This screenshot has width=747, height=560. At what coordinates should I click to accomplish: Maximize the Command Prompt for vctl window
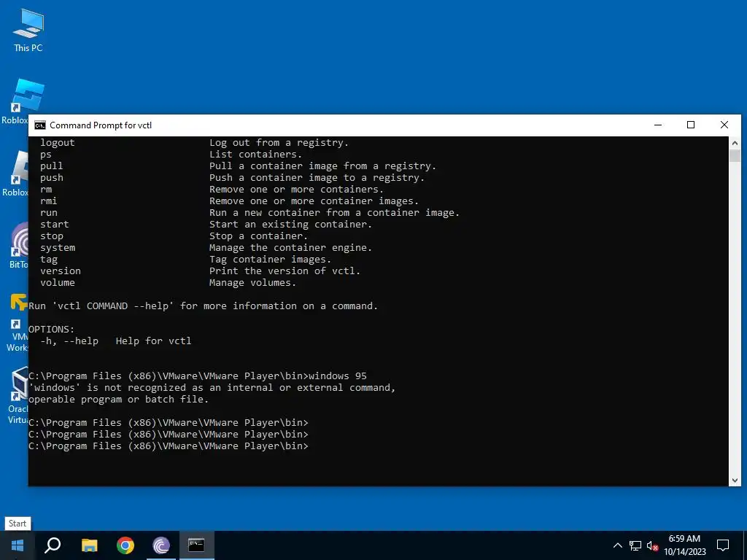click(x=691, y=125)
